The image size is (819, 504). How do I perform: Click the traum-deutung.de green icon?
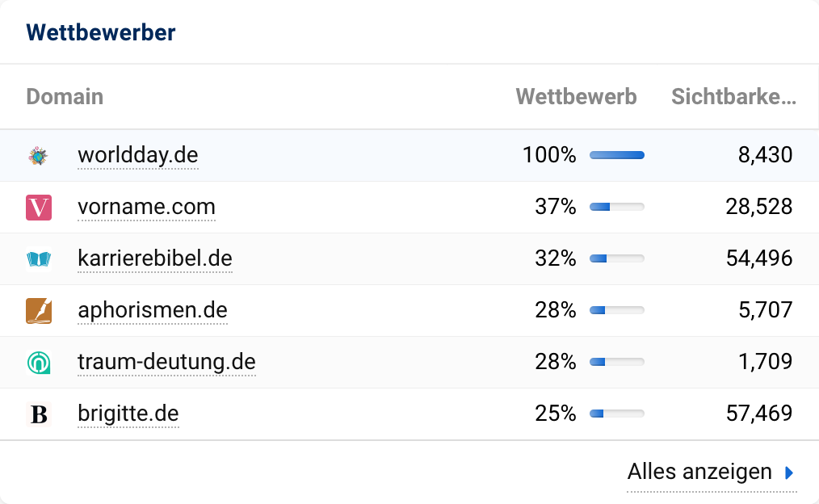point(39,363)
